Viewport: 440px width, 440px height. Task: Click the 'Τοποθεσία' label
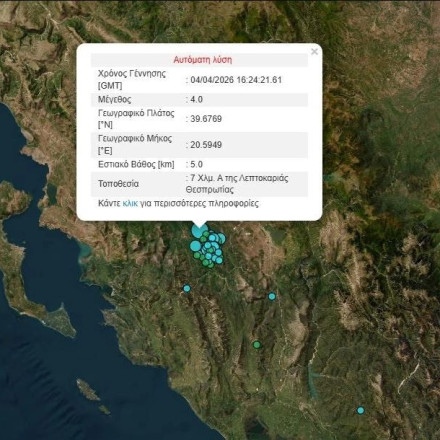point(118,184)
